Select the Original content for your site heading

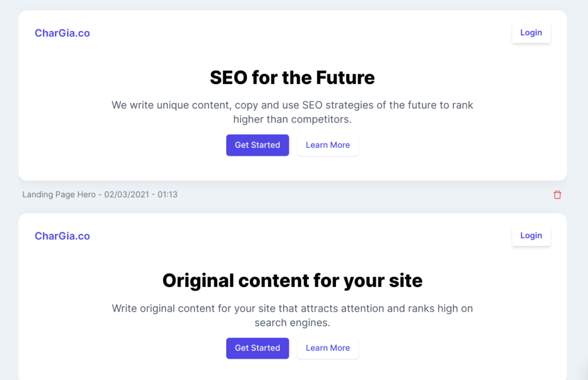click(292, 281)
